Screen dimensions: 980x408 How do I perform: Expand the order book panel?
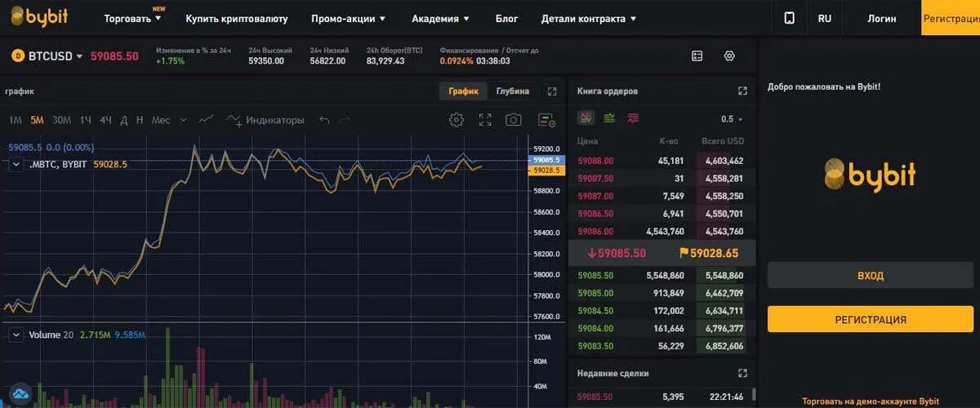click(742, 91)
